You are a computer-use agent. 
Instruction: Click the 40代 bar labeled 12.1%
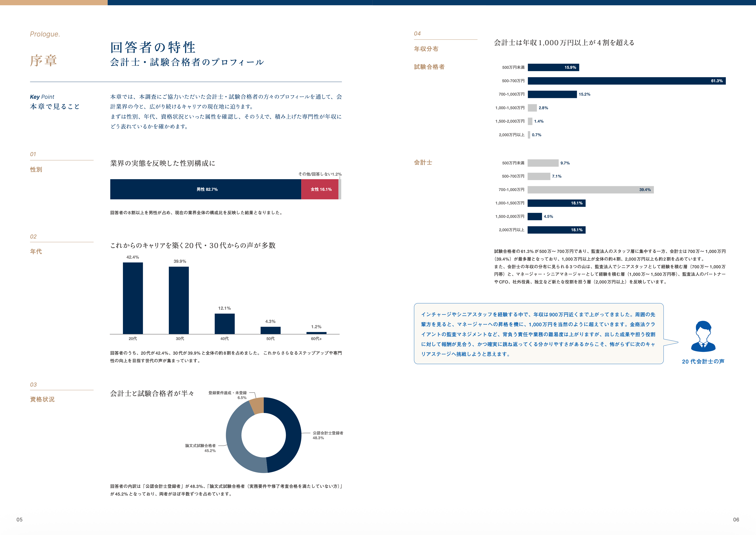(x=225, y=324)
